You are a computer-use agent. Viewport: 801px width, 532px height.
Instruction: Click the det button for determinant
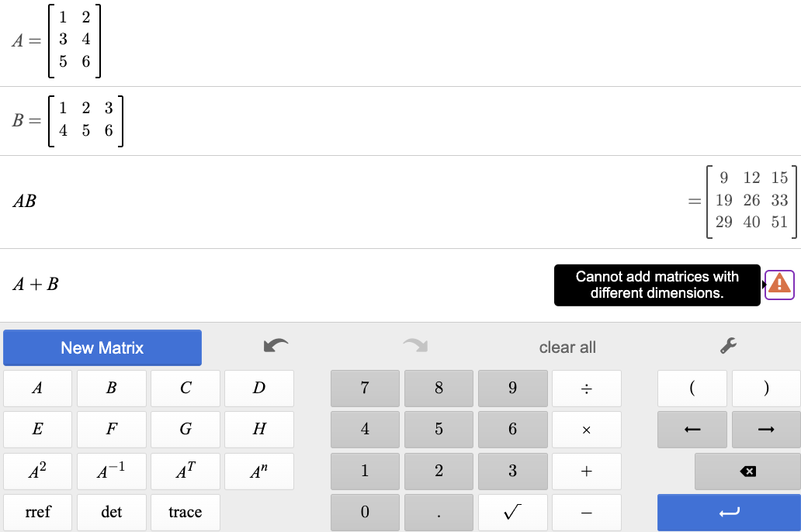pyautogui.click(x=111, y=512)
